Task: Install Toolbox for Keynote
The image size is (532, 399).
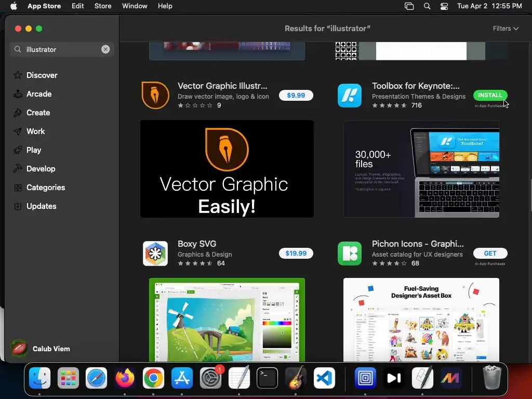Action: [x=490, y=95]
